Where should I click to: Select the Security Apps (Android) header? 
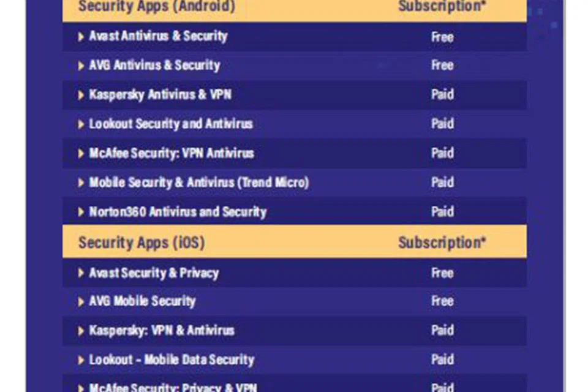156,7
